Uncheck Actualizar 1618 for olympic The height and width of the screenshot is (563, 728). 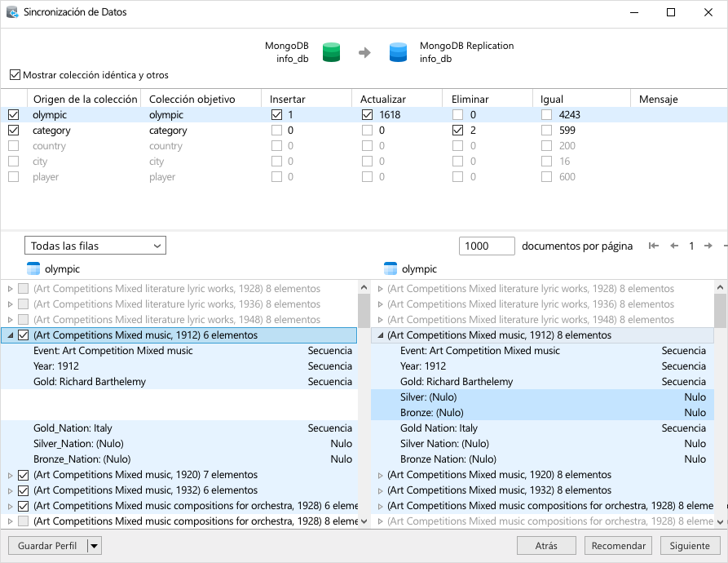(367, 115)
